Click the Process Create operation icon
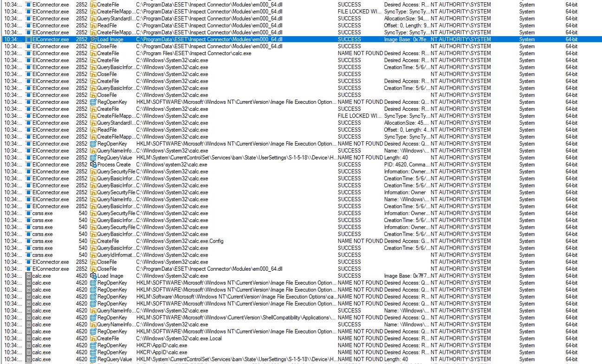 (x=93, y=165)
